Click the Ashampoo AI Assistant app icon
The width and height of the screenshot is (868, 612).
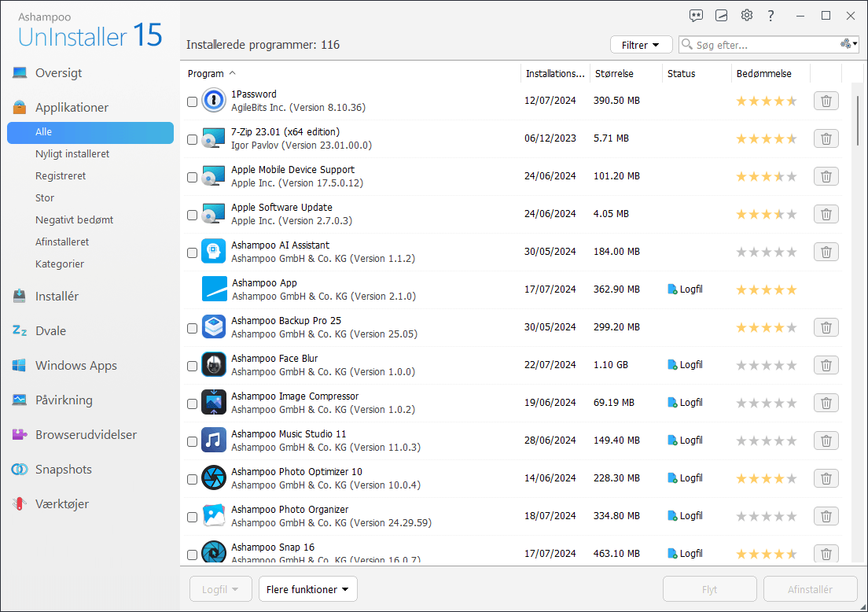tap(214, 252)
